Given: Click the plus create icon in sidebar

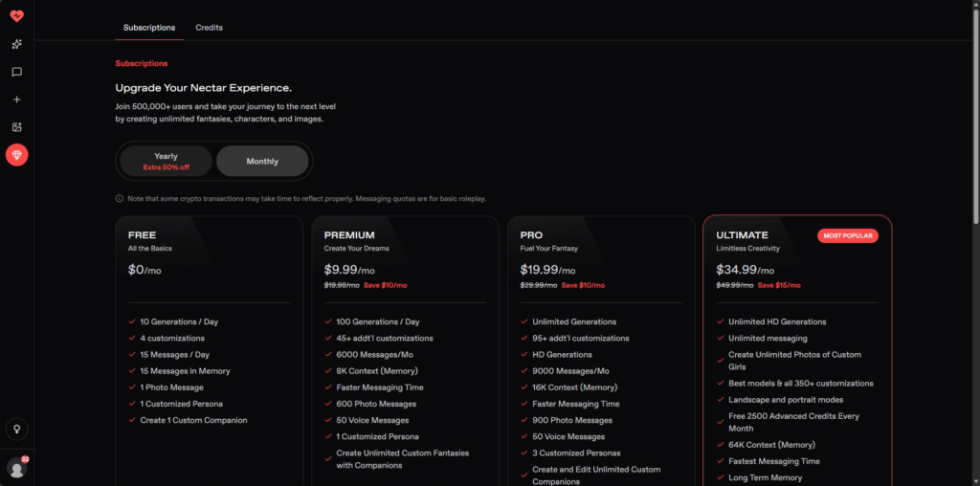Looking at the screenshot, I should tap(17, 99).
